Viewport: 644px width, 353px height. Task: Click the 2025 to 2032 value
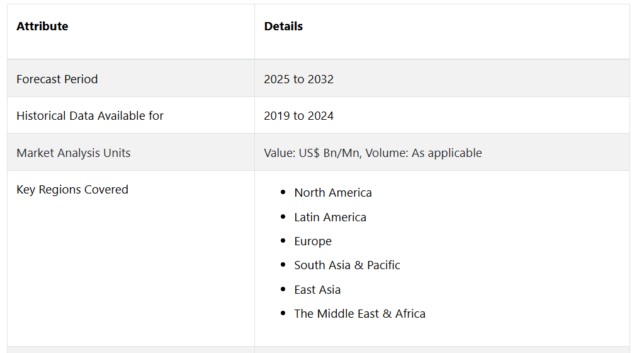click(299, 79)
